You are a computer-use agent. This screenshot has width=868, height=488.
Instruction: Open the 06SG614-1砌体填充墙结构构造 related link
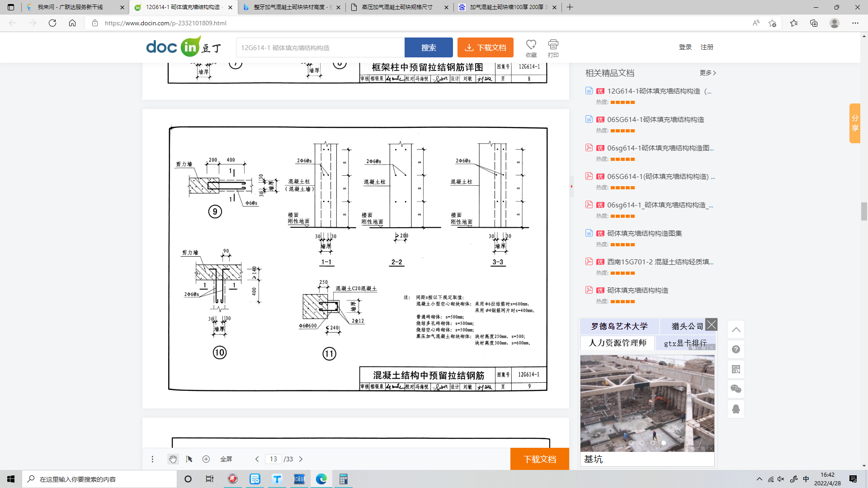point(655,120)
